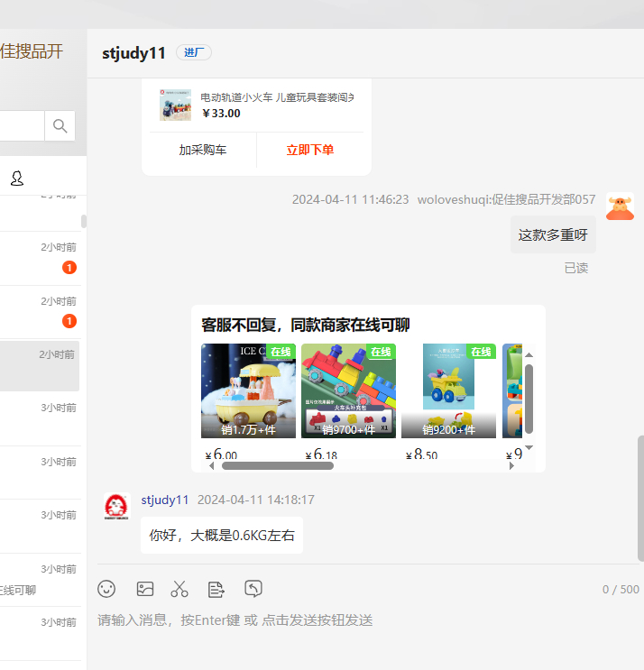Click the 立即下单 button

[310, 150]
